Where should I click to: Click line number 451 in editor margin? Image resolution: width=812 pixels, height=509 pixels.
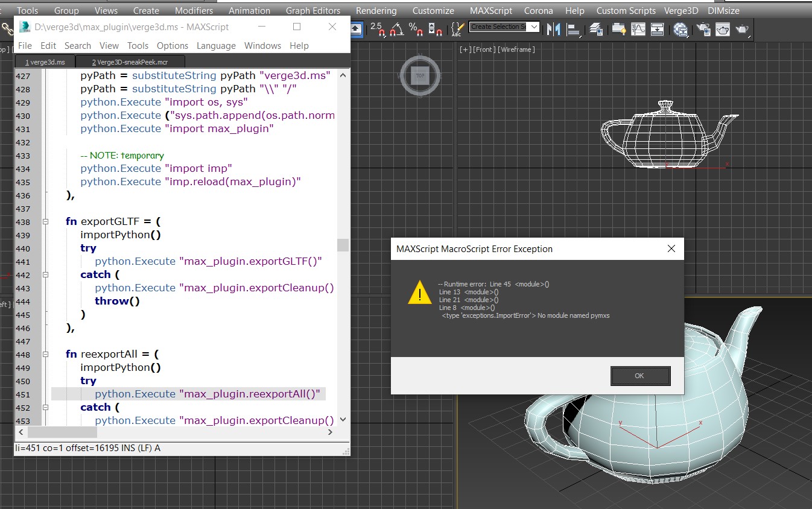[x=23, y=394]
